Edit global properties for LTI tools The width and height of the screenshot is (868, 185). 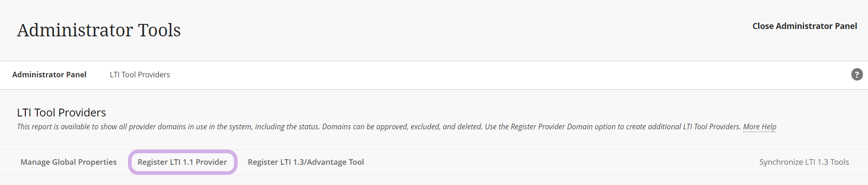(x=69, y=162)
